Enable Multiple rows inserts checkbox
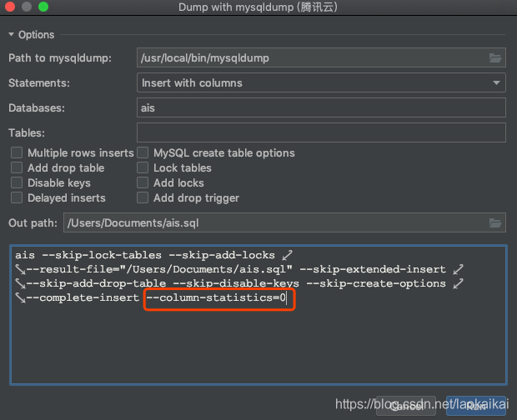517x420 pixels. pos(17,152)
